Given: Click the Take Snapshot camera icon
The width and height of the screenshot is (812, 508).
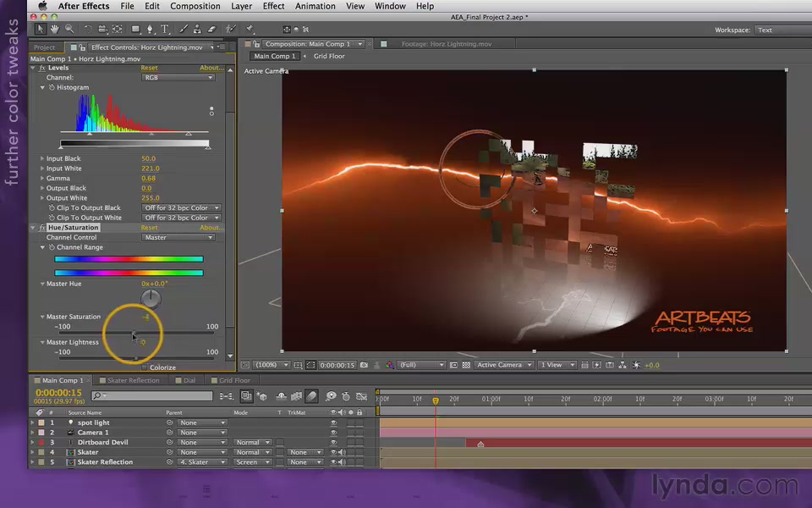Looking at the screenshot, I should [364, 365].
